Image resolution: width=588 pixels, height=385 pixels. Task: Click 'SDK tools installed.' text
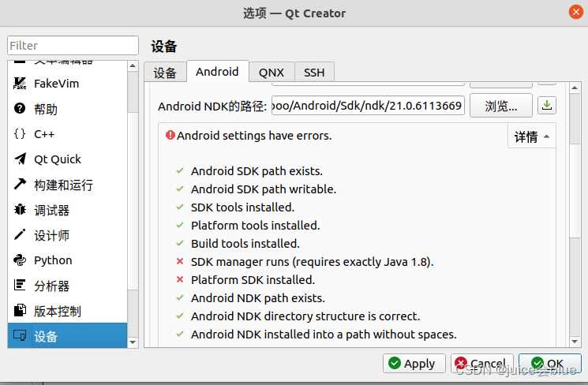pos(242,207)
